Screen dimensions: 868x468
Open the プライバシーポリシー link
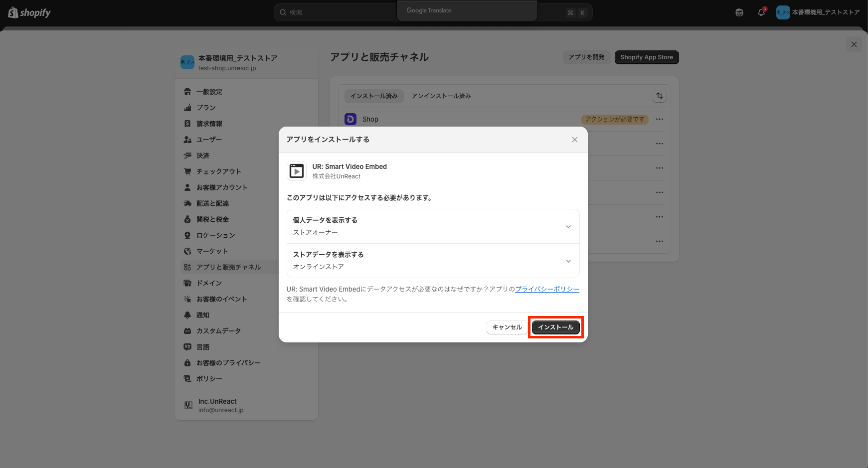(547, 289)
